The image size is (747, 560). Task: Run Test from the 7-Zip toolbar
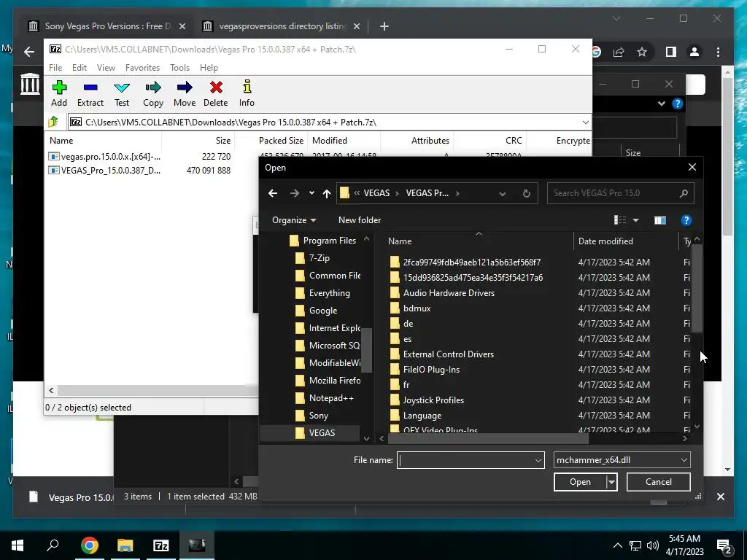point(122,87)
